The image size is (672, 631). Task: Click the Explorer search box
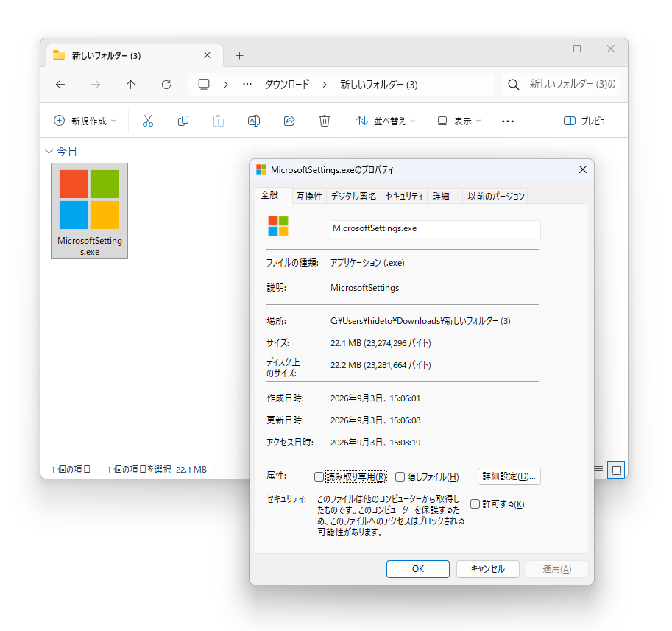[x=559, y=85]
